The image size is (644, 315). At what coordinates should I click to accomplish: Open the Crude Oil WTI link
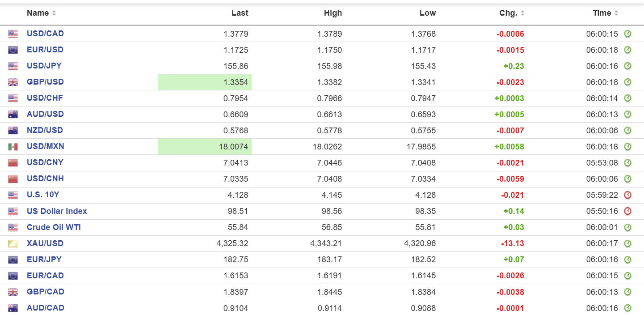54,227
